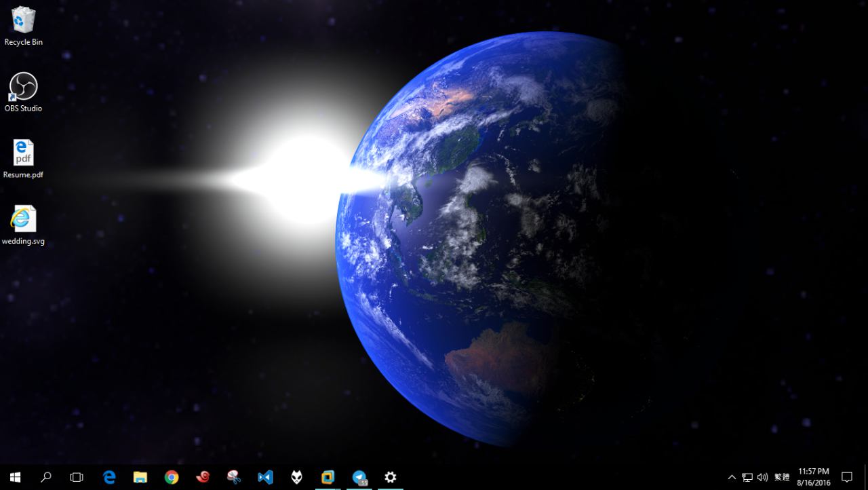
Task: Open the foobar2000 taskbar icon
Action: 296,477
